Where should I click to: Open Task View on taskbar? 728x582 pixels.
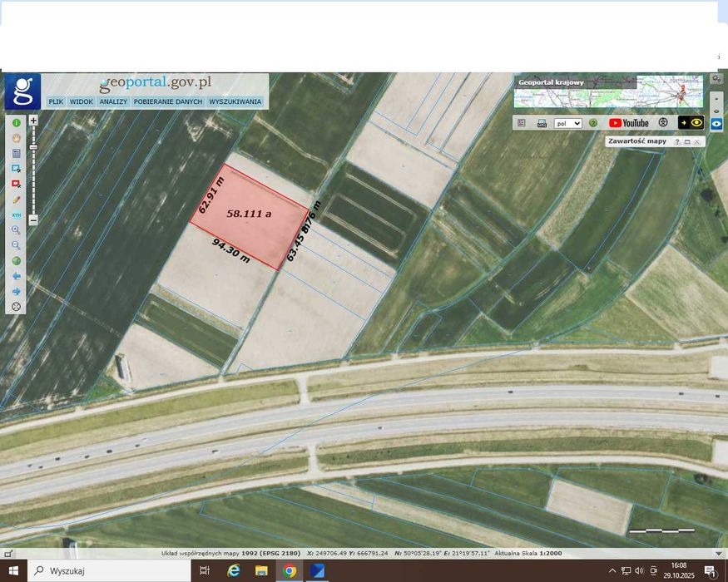tap(205, 571)
